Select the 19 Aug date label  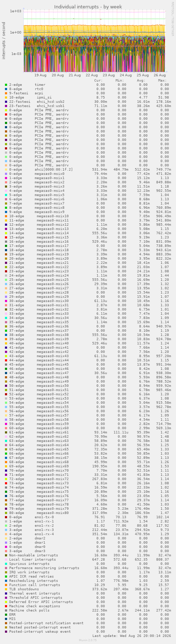40,75
